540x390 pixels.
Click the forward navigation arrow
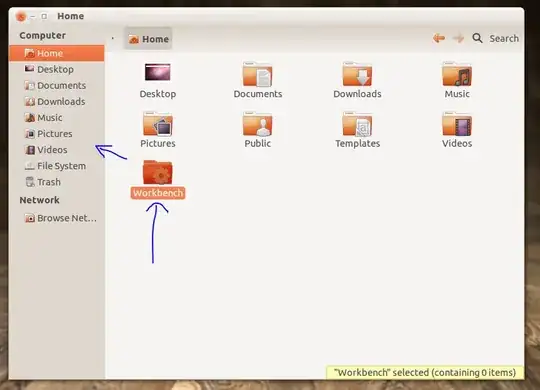(458, 38)
